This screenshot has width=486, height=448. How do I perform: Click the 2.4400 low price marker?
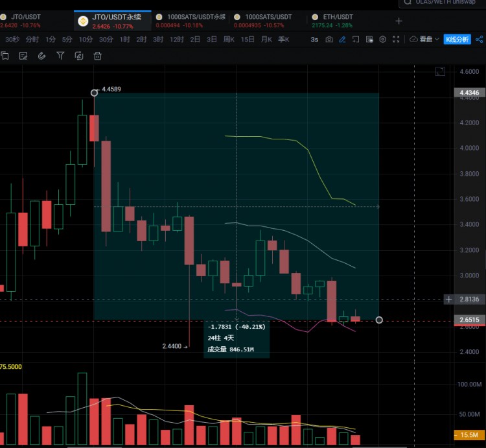[x=172, y=346]
